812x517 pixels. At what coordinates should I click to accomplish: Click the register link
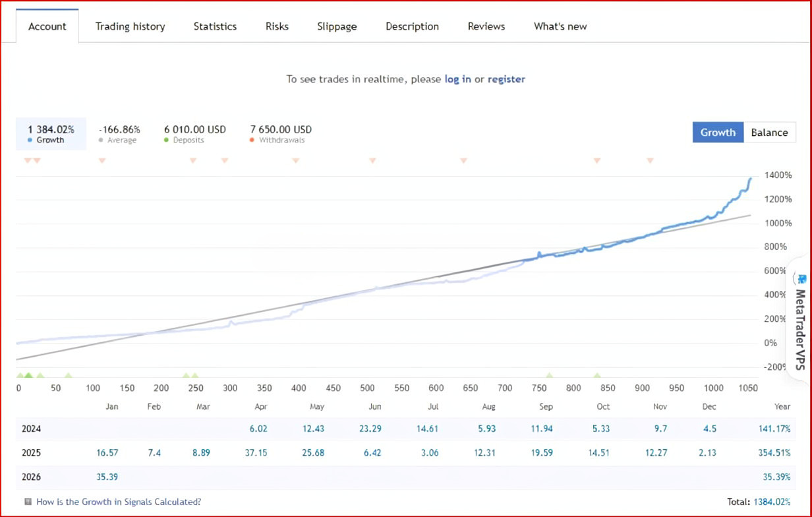506,79
